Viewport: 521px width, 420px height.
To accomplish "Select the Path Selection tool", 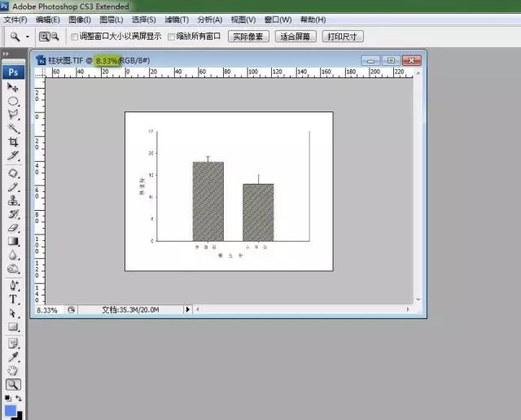I will [x=13, y=313].
